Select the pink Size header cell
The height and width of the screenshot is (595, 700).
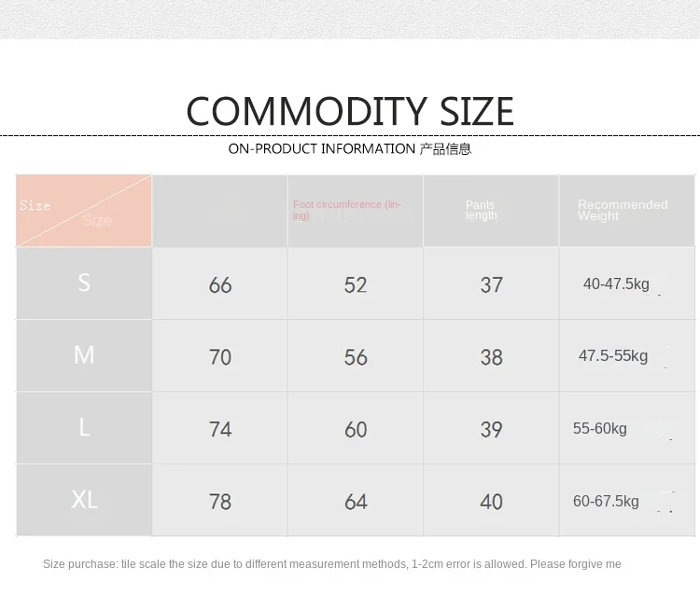[83, 212]
